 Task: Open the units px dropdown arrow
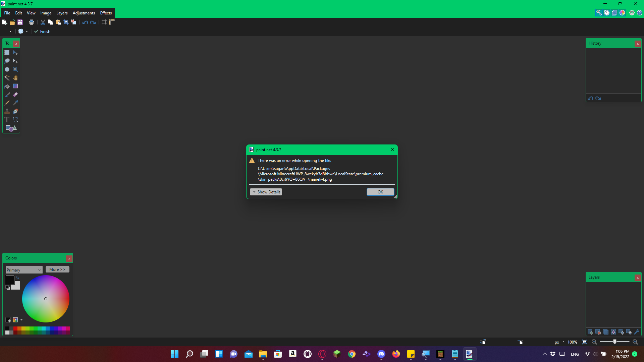pos(563,342)
